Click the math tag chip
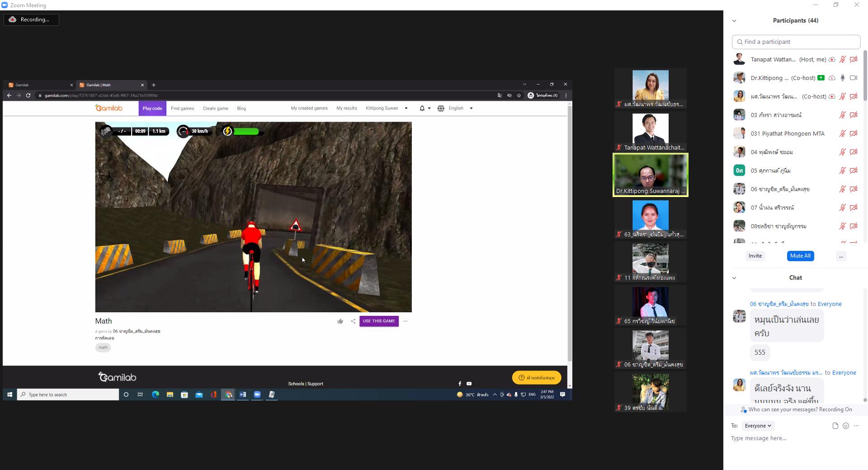Screen dimensions: 868x470 click(103, 348)
